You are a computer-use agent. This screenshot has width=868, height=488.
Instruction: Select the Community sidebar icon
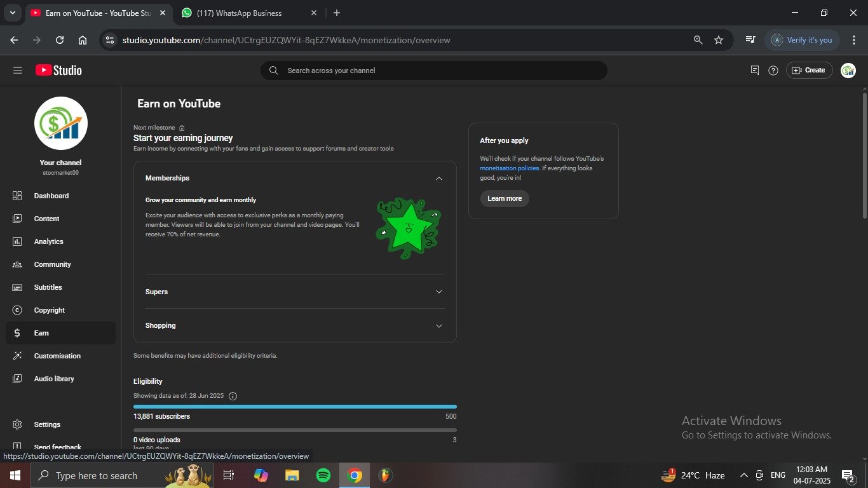17,264
